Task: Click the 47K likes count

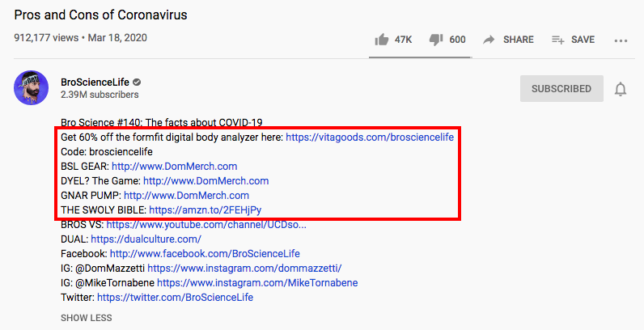Action: point(403,40)
